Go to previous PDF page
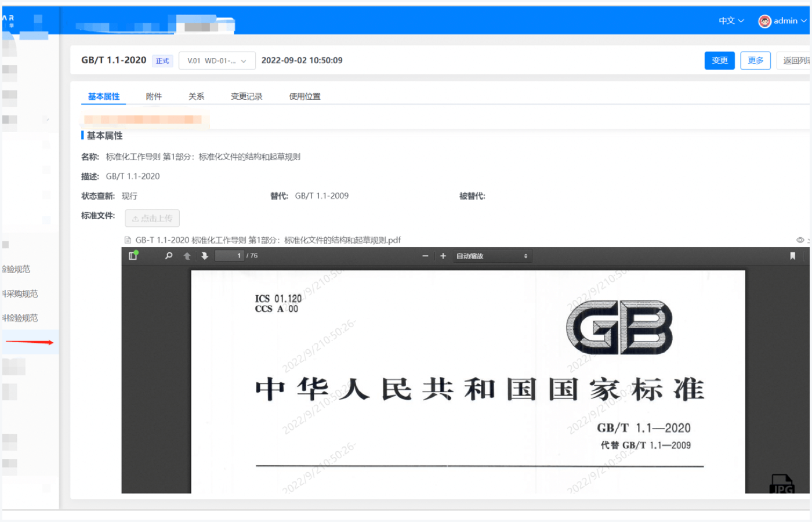 coord(187,256)
